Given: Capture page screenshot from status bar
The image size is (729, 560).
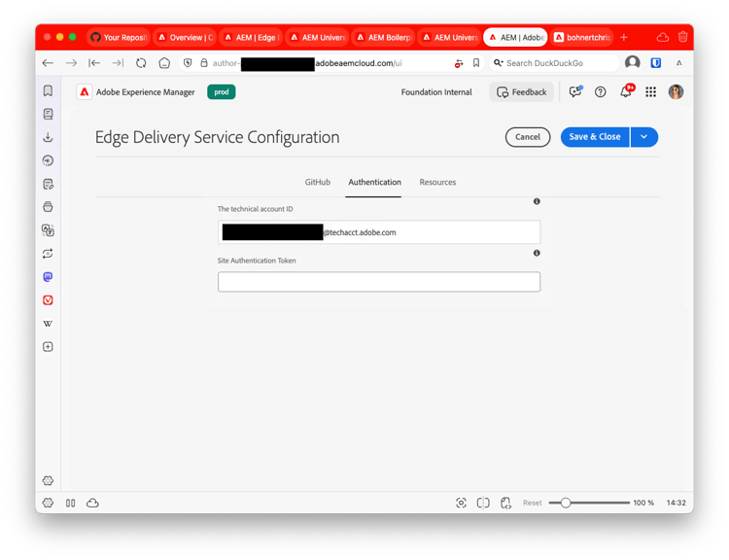Looking at the screenshot, I should tap(461, 503).
